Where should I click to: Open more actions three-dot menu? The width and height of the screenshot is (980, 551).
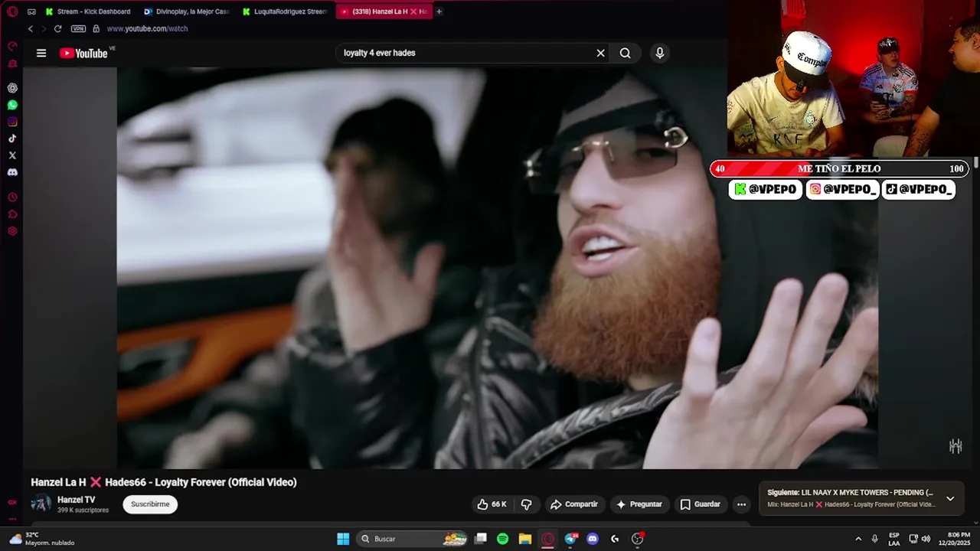[741, 504]
